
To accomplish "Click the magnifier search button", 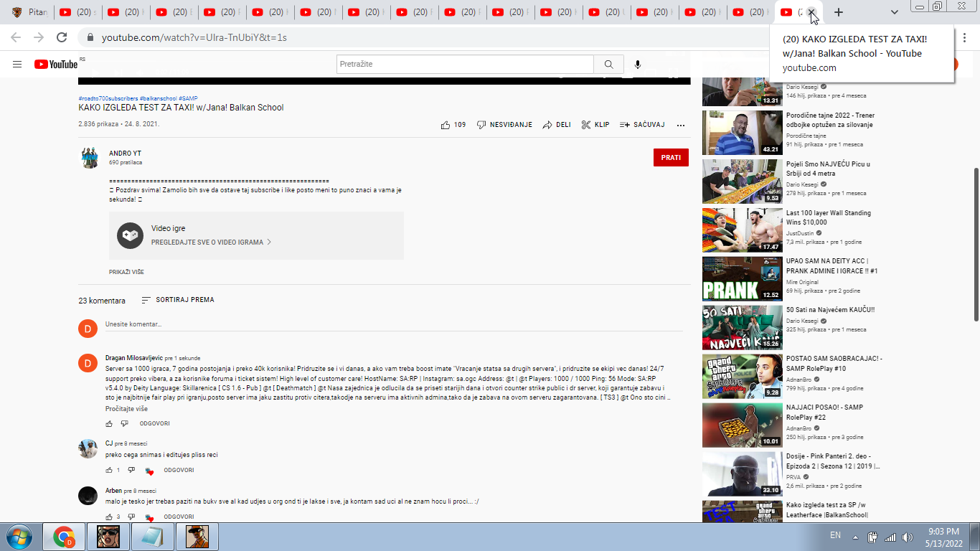I will coord(608,65).
